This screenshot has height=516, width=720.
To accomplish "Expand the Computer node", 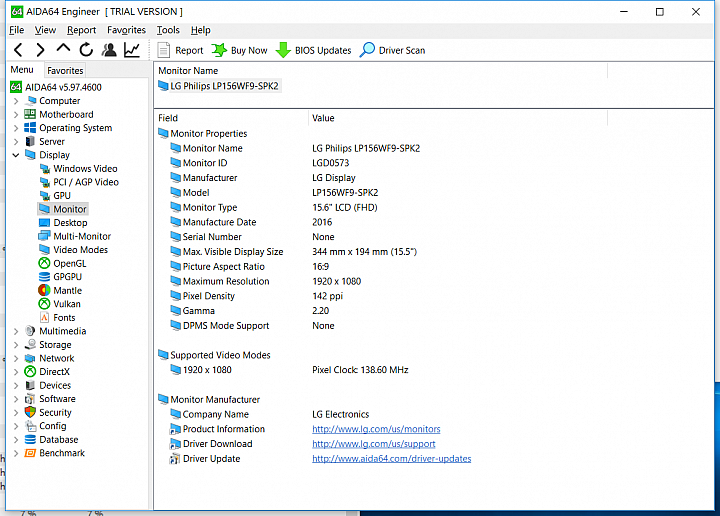I will pos(16,101).
